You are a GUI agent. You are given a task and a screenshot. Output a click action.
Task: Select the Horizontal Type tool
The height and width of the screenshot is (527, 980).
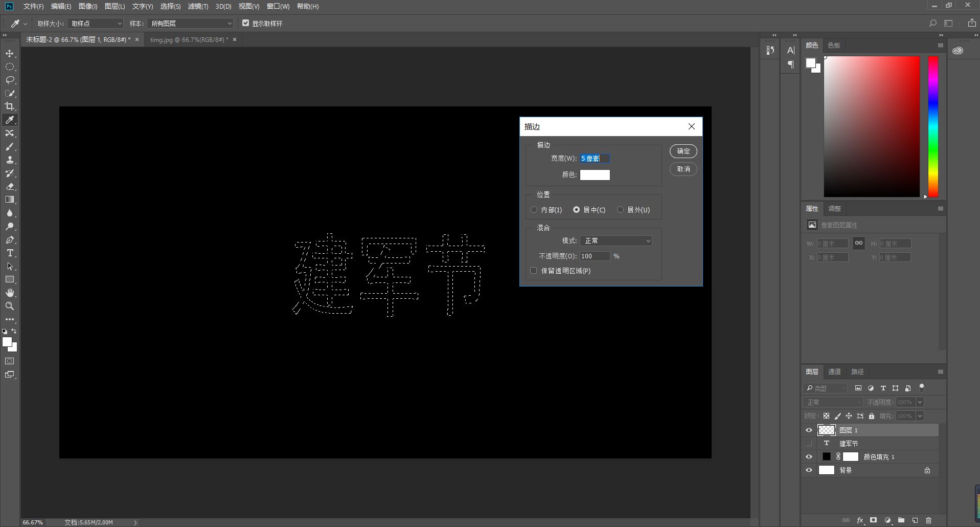point(10,253)
